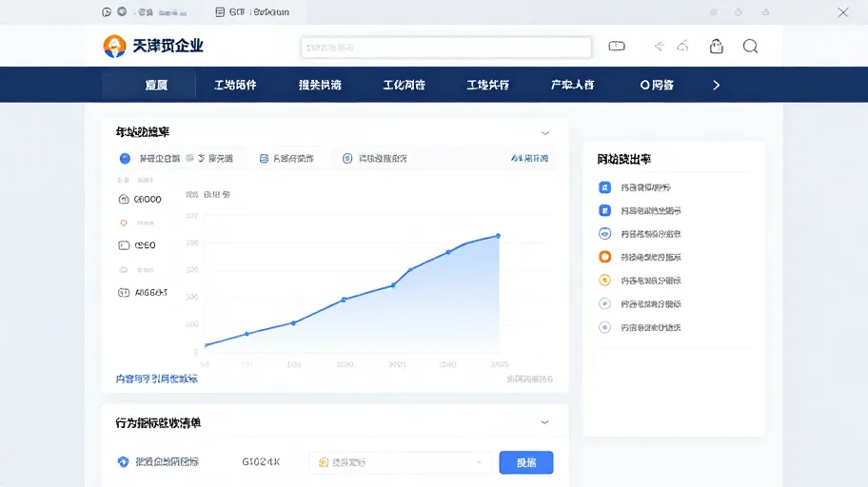Click the share-style icon before the bag
The width and height of the screenshot is (868, 487).
682,46
